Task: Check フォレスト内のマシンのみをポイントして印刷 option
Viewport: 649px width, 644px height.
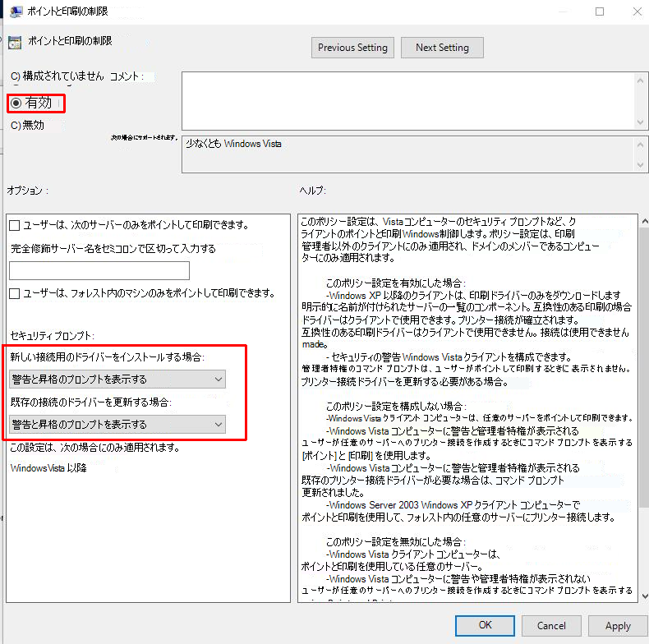Action: (x=15, y=294)
